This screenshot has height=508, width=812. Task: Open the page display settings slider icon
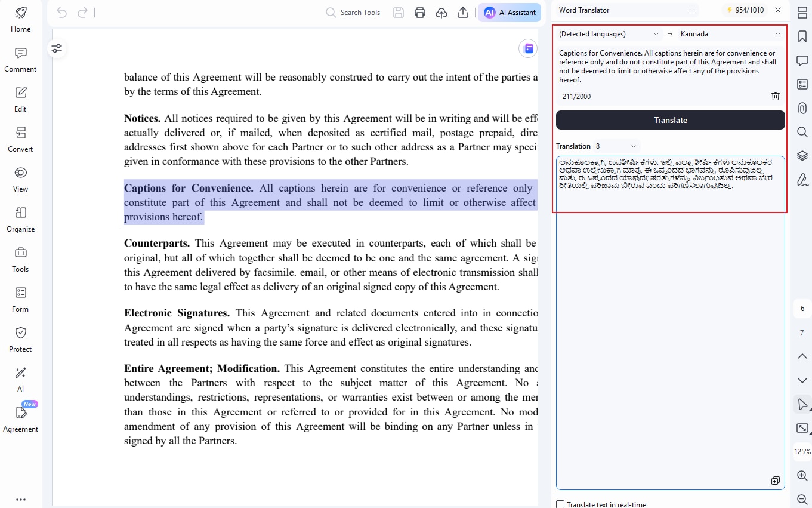[57, 48]
